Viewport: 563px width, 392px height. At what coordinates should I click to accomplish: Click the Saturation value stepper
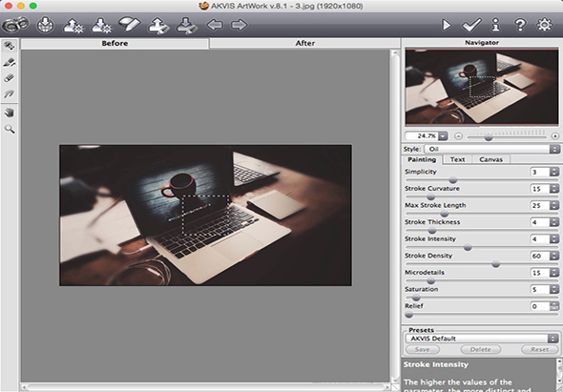(554, 289)
